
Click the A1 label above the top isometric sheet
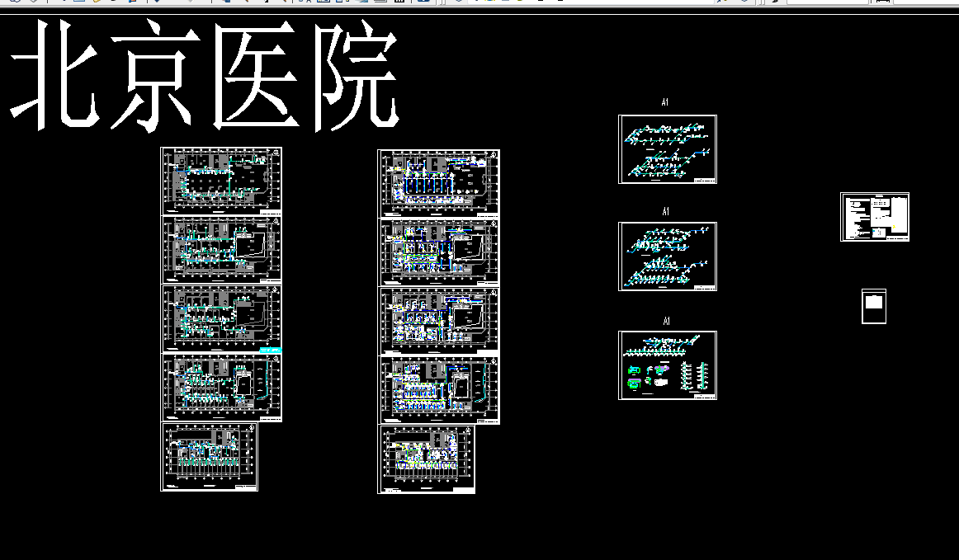[x=665, y=103]
